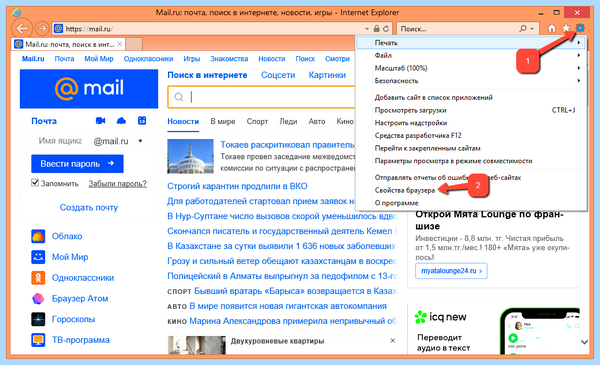Switch to the Леди news tab

[x=288, y=121]
